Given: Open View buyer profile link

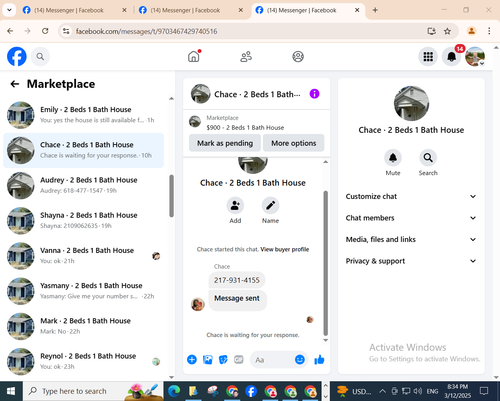Looking at the screenshot, I should [285, 249].
